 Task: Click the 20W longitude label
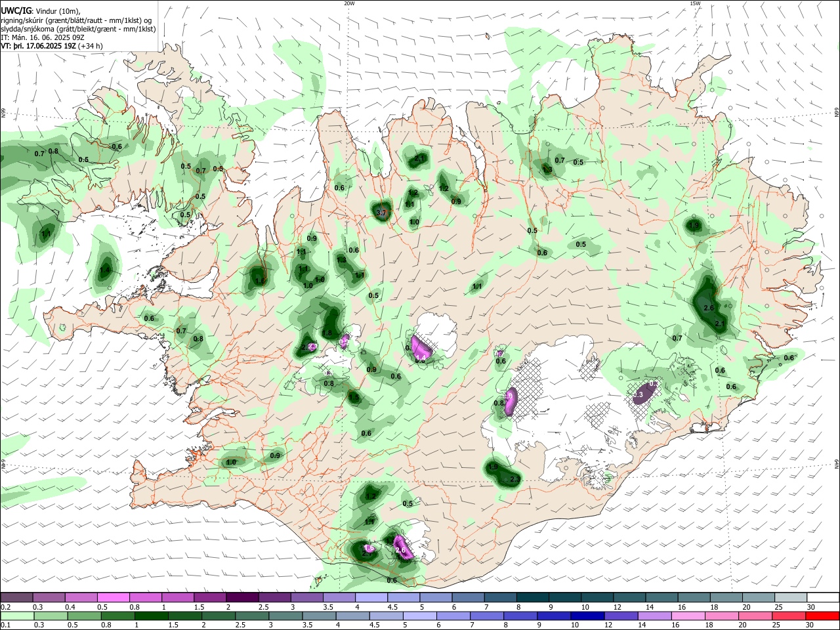349,3
